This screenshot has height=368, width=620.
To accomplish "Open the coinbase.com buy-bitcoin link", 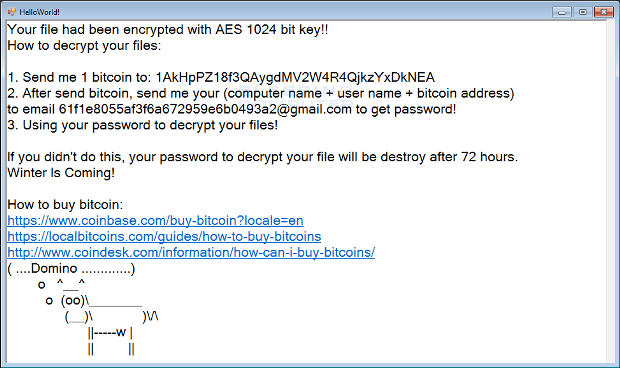I will click(x=155, y=221).
